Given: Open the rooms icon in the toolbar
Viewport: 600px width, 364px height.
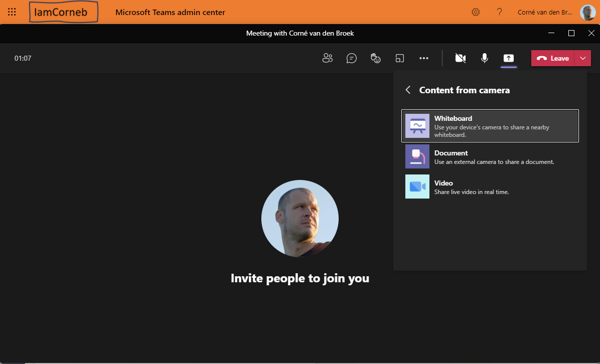Looking at the screenshot, I should (x=399, y=58).
